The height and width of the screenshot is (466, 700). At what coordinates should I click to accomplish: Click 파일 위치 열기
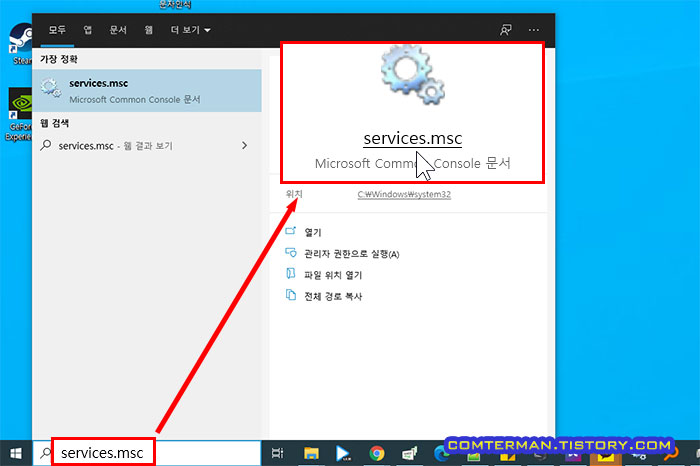coord(333,275)
